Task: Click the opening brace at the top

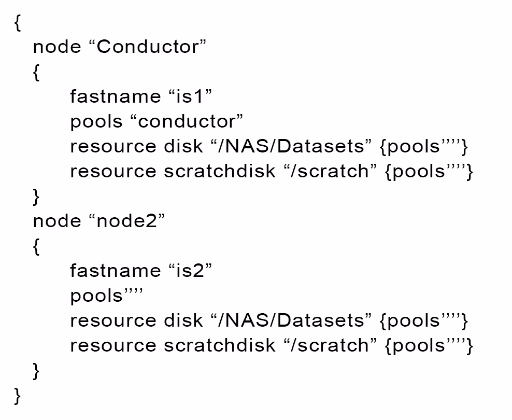Action: 18,23
